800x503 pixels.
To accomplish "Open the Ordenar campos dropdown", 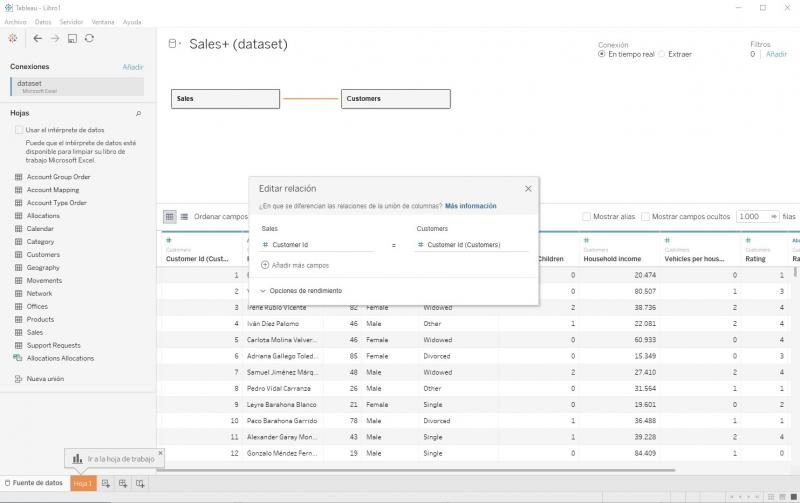I will (220, 217).
